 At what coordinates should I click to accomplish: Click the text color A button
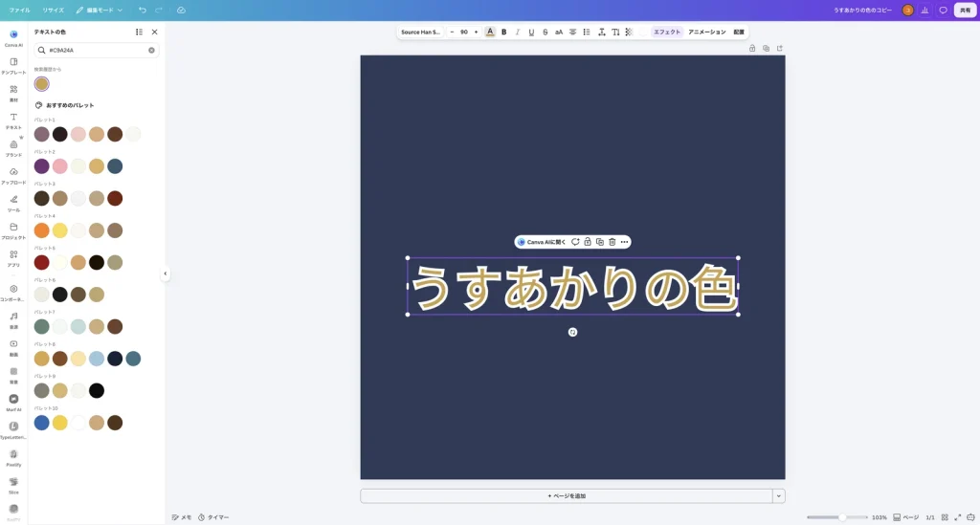(490, 32)
